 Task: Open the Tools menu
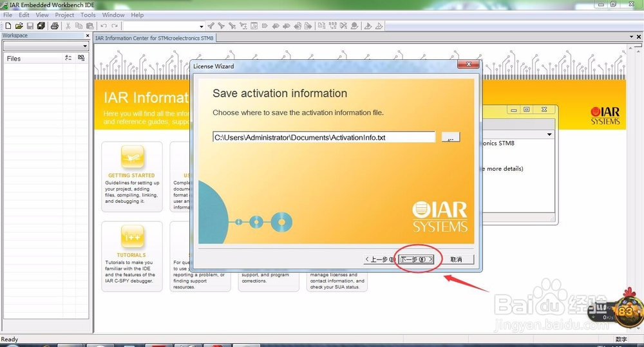[88, 15]
